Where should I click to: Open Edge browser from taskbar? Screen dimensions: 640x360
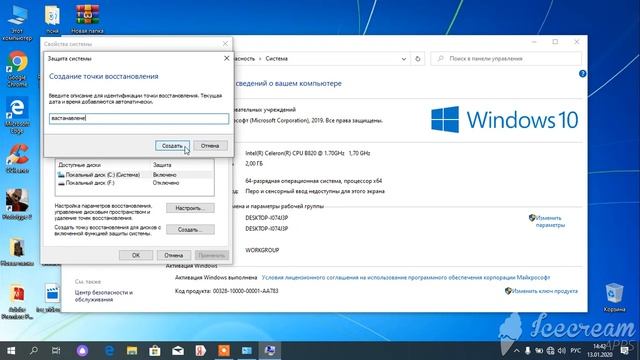click(x=109, y=351)
